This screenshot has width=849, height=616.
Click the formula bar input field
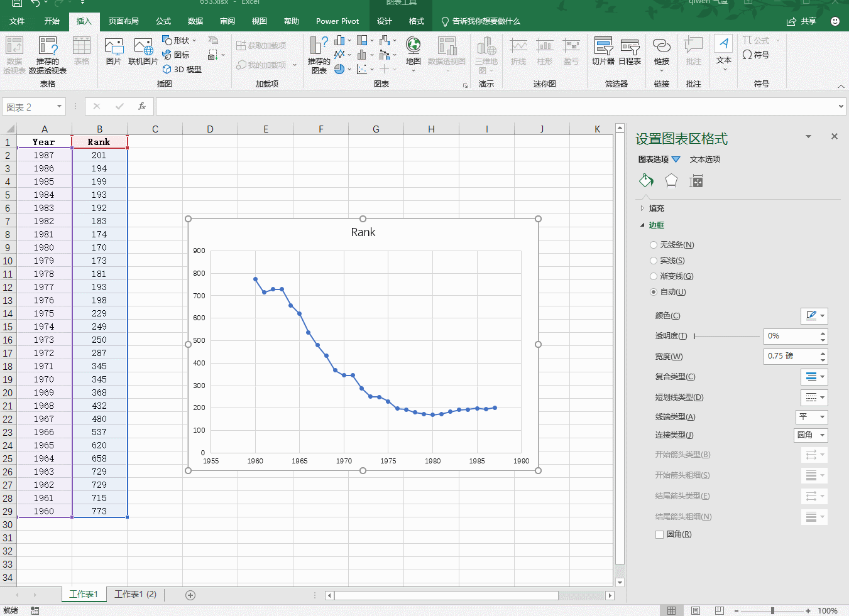pos(440,106)
